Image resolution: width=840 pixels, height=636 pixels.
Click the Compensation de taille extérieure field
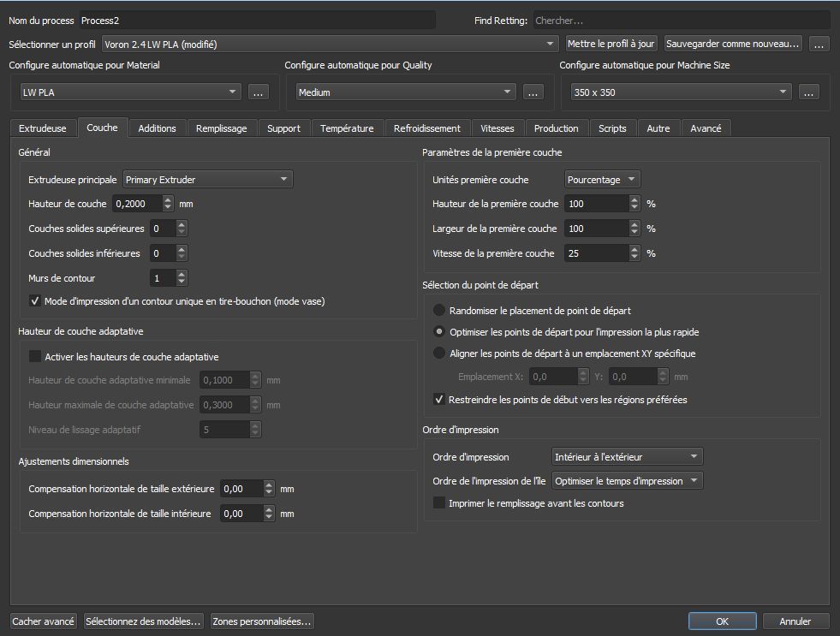click(241, 488)
